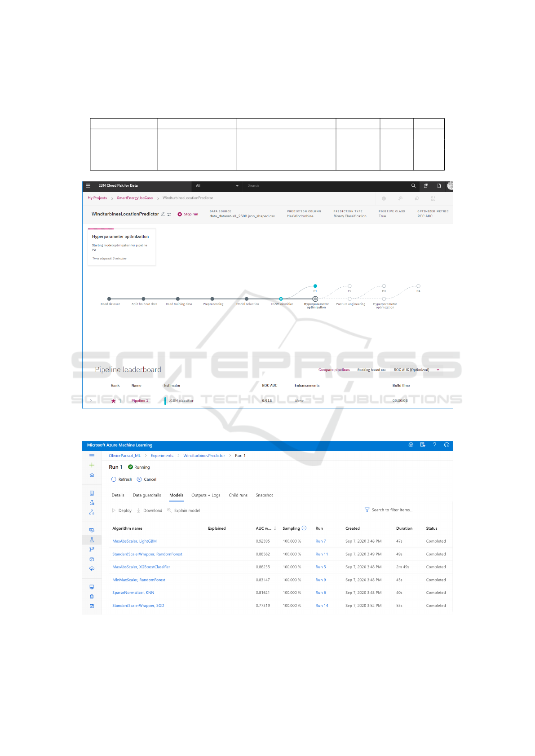Image resolution: width=535 pixels, height=756 pixels.
Task: Open the All category dropdown
Action: (x=217, y=186)
